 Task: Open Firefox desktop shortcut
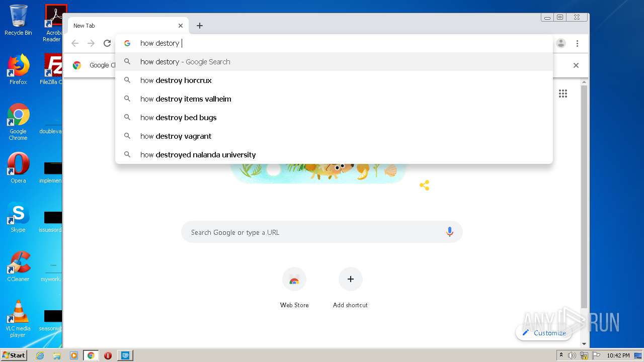(x=18, y=69)
